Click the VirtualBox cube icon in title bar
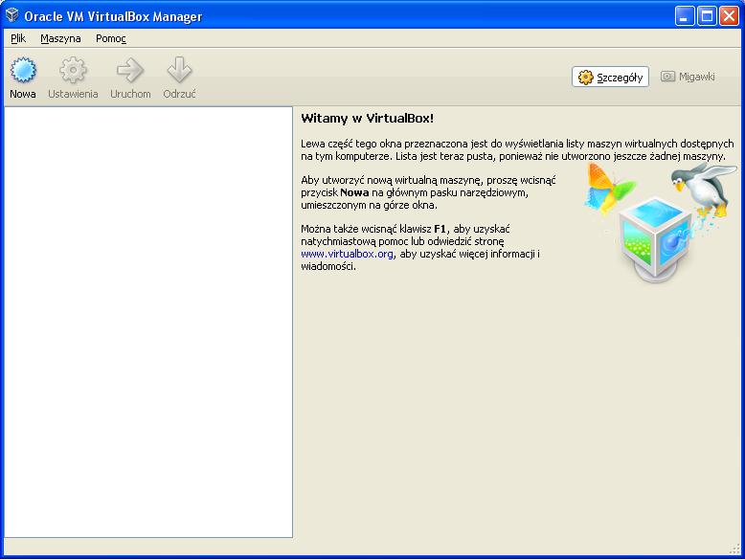Screen dimensions: 745x560 (11, 15)
